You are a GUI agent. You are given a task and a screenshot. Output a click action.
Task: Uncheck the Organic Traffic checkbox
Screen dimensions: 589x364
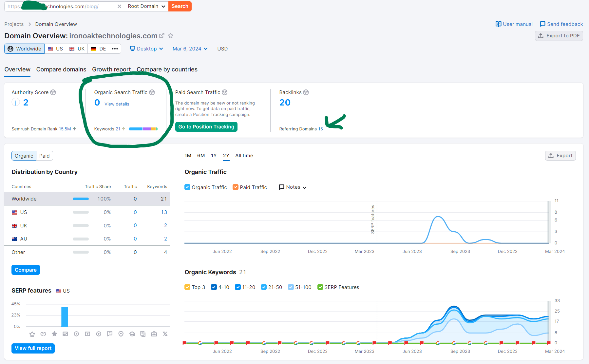click(x=187, y=187)
